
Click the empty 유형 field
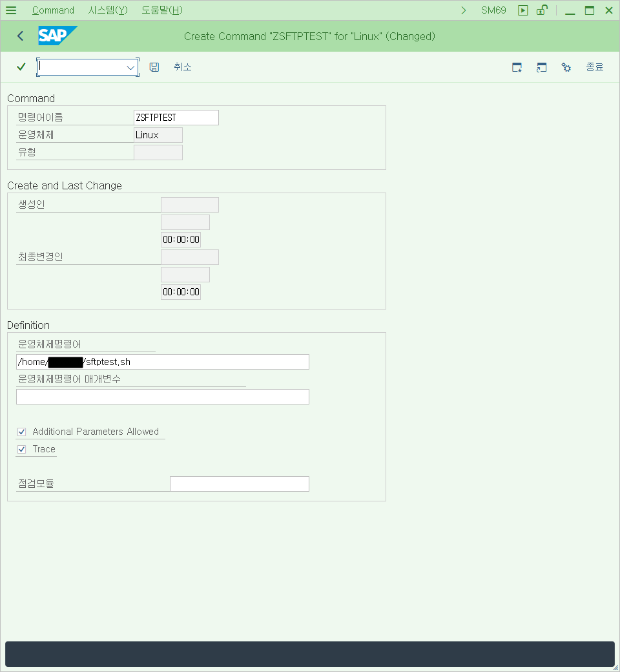(158, 152)
